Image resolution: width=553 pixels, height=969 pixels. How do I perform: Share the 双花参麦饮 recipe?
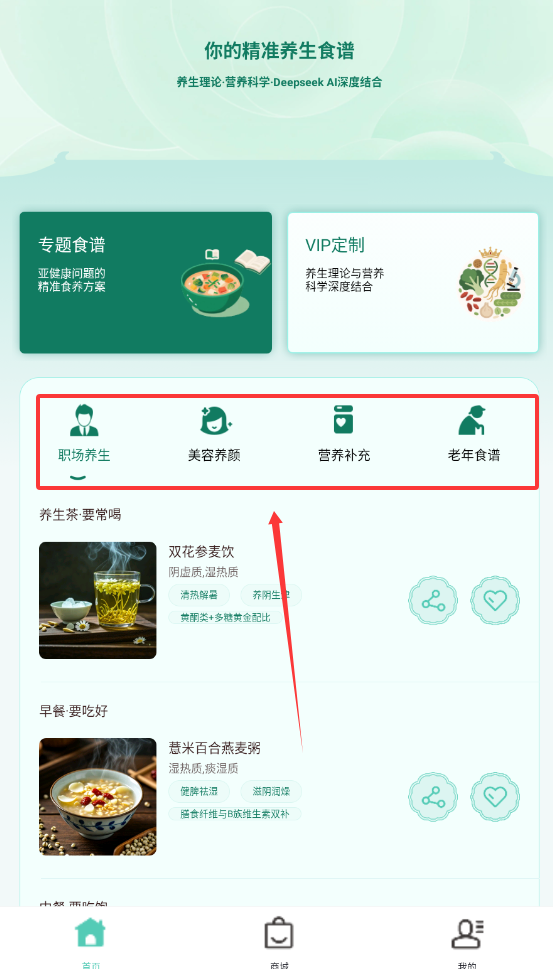(x=433, y=601)
